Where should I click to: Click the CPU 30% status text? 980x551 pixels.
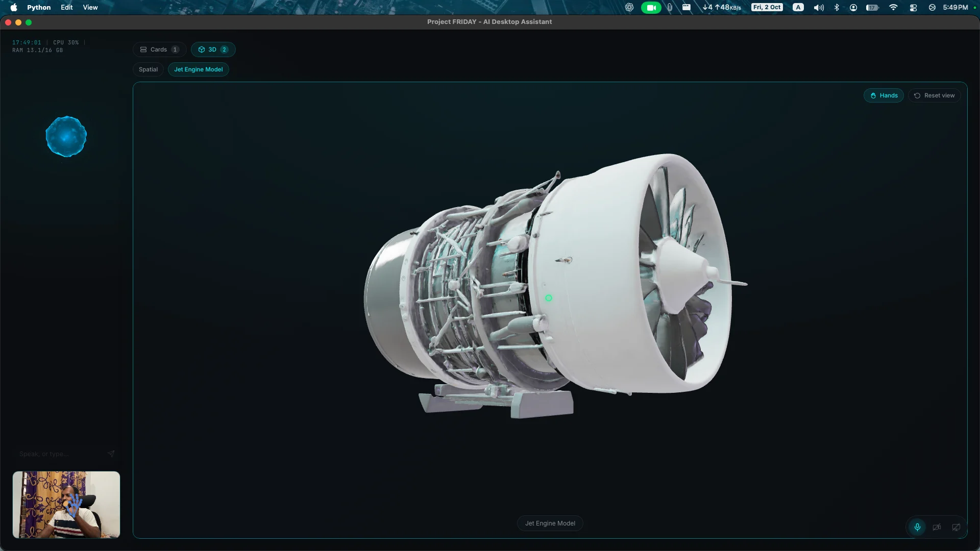point(66,42)
